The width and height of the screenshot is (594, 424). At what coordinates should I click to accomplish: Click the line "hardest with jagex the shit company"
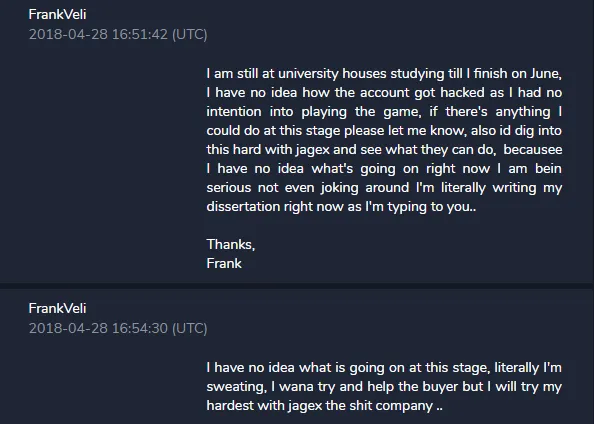click(324, 405)
